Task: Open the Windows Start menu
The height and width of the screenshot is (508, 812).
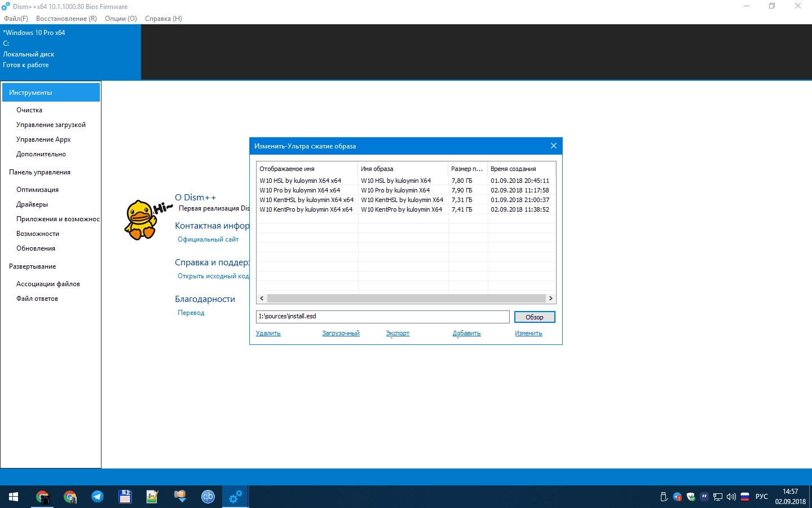Action: pos(14,497)
